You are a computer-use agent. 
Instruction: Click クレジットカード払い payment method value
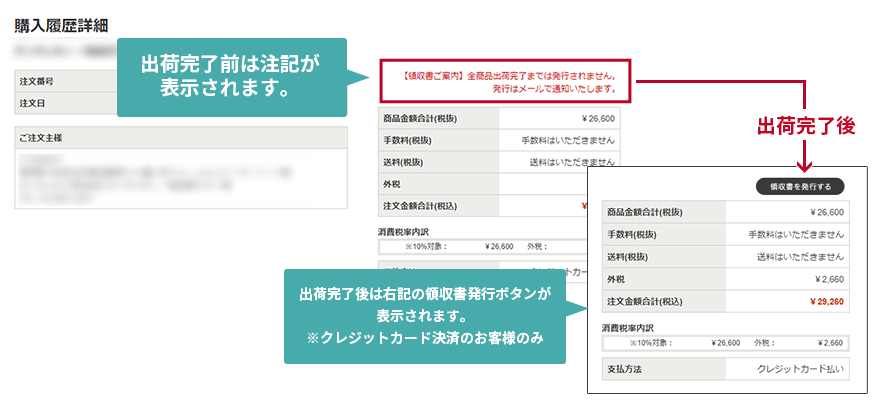coord(799,368)
